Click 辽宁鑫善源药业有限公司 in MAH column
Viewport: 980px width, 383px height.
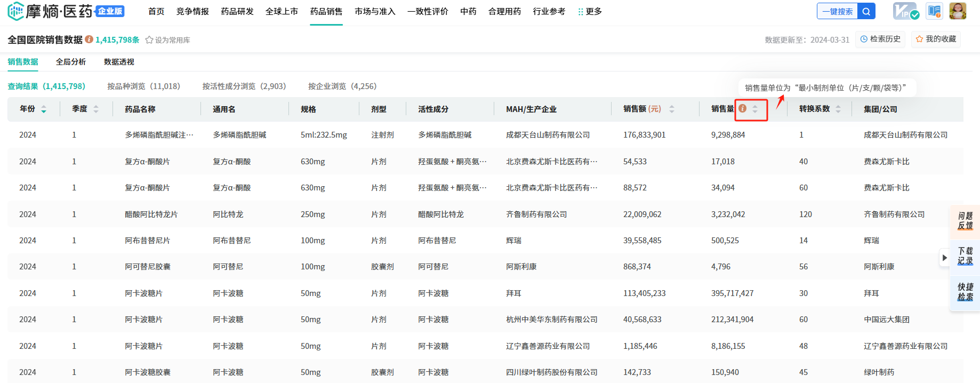tap(548, 346)
